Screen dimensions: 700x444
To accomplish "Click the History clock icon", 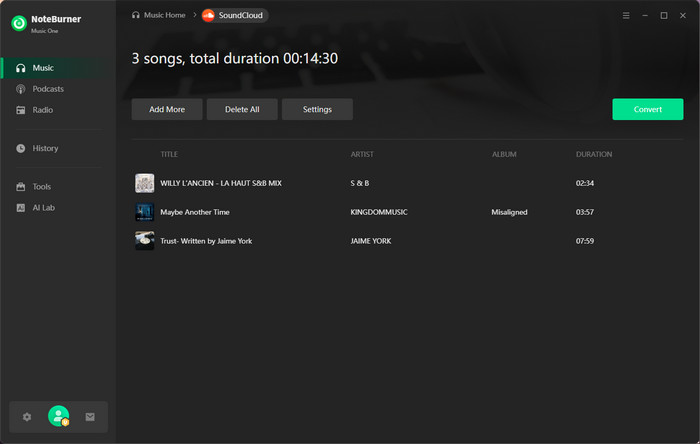I will coord(21,148).
